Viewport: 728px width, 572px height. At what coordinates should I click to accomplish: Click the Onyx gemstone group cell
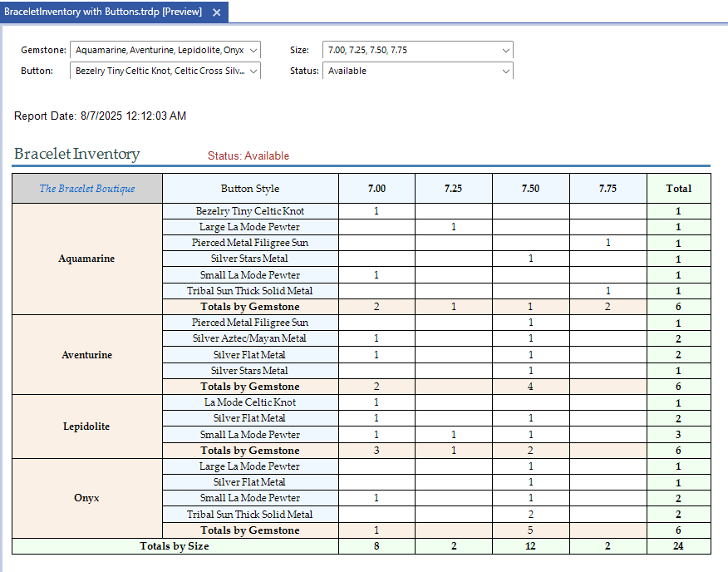[x=87, y=498]
